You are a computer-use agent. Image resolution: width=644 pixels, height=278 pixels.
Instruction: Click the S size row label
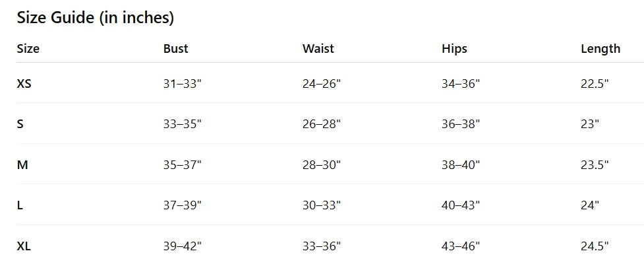click(20, 123)
